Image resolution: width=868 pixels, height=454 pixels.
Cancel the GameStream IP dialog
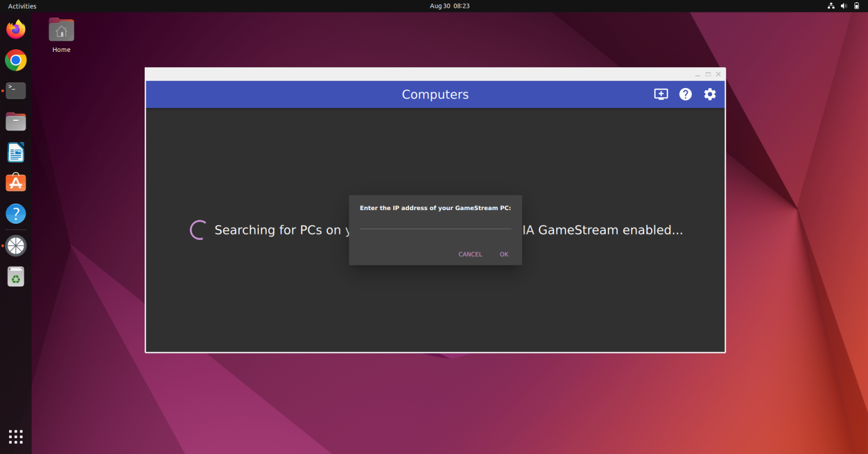[x=470, y=254]
